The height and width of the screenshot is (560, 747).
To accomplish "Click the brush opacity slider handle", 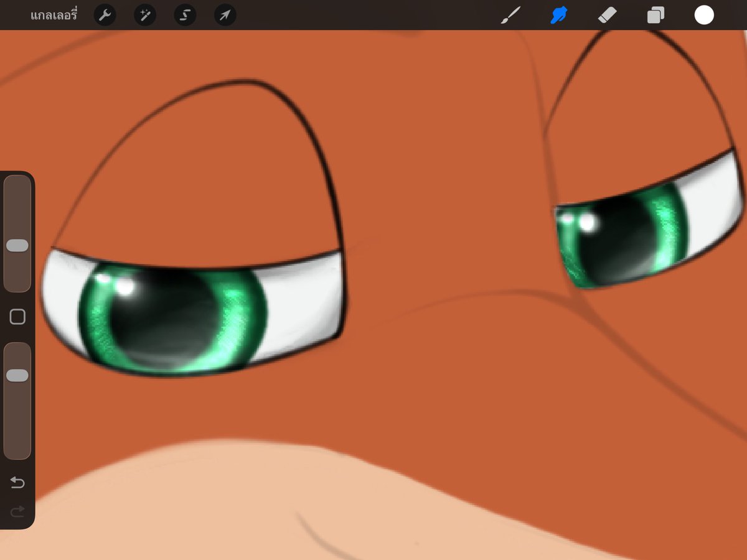I will point(17,375).
